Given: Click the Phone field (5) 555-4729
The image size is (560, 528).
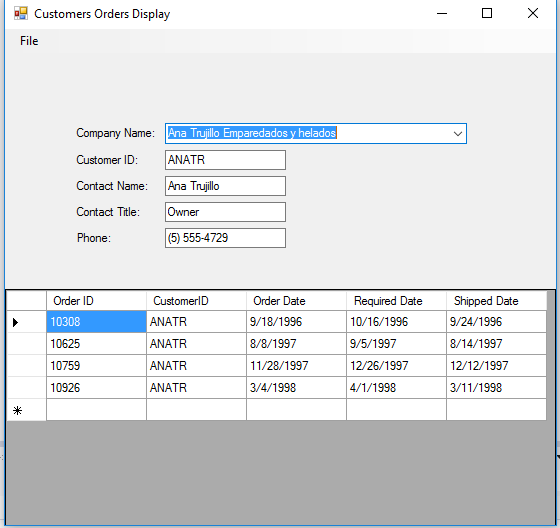Looking at the screenshot, I should click(x=225, y=238).
